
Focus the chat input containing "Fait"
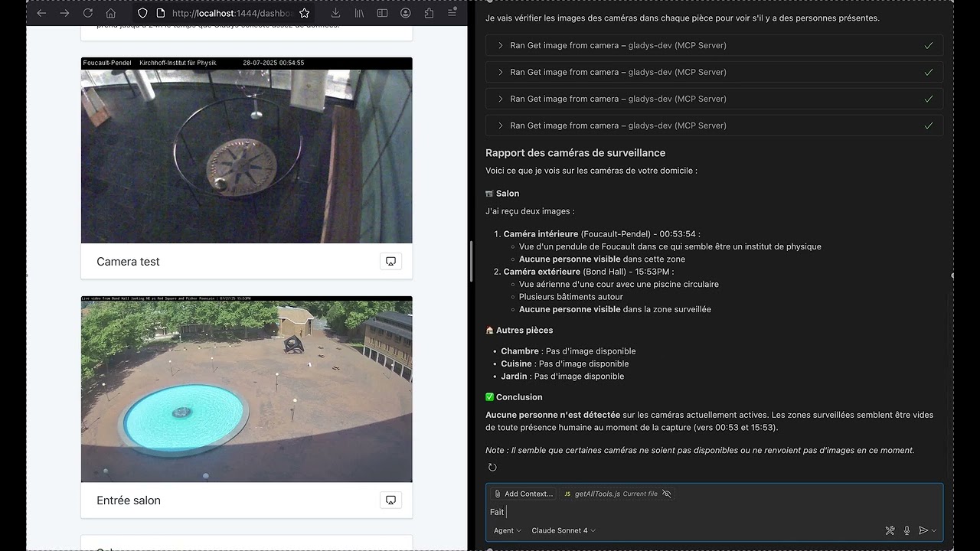coord(714,512)
